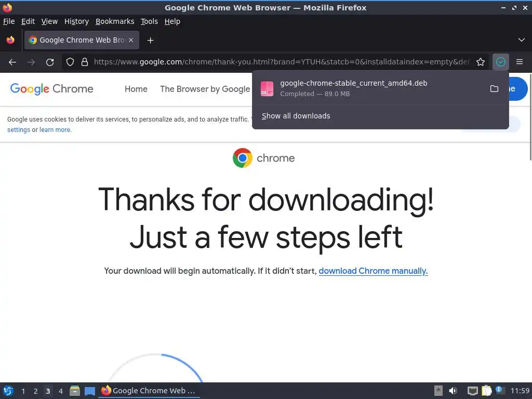Image resolution: width=532 pixels, height=399 pixels.
Task: Expand the list all tabs chevron
Action: pos(522,40)
